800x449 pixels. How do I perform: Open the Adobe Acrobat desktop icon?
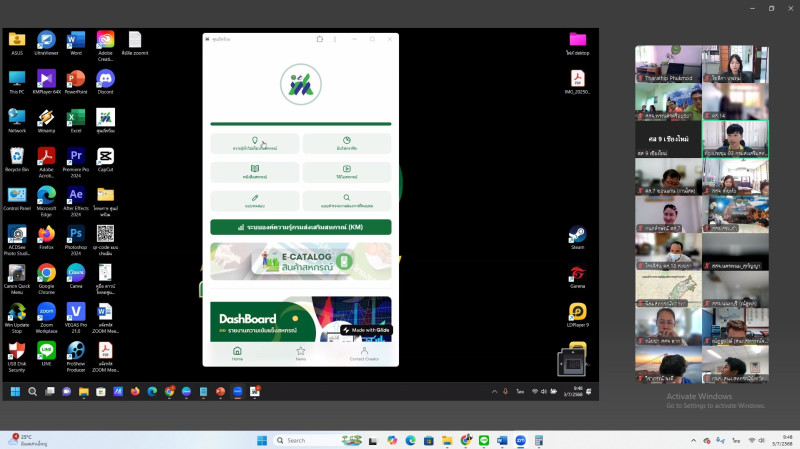point(46,162)
